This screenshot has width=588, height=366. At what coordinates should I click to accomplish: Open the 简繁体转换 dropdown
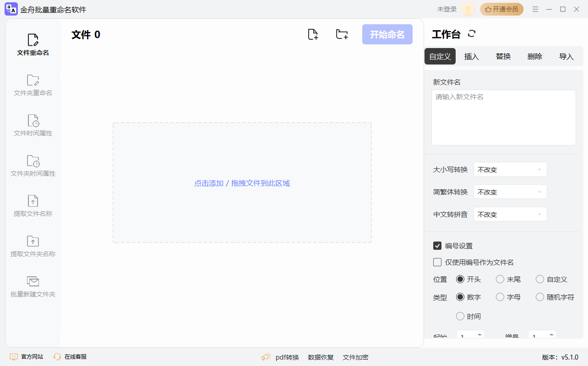click(x=510, y=192)
